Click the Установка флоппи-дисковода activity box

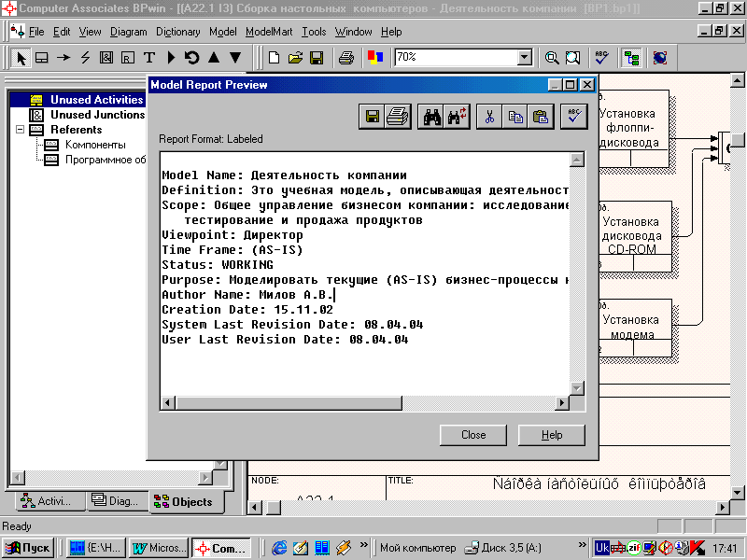click(x=634, y=128)
